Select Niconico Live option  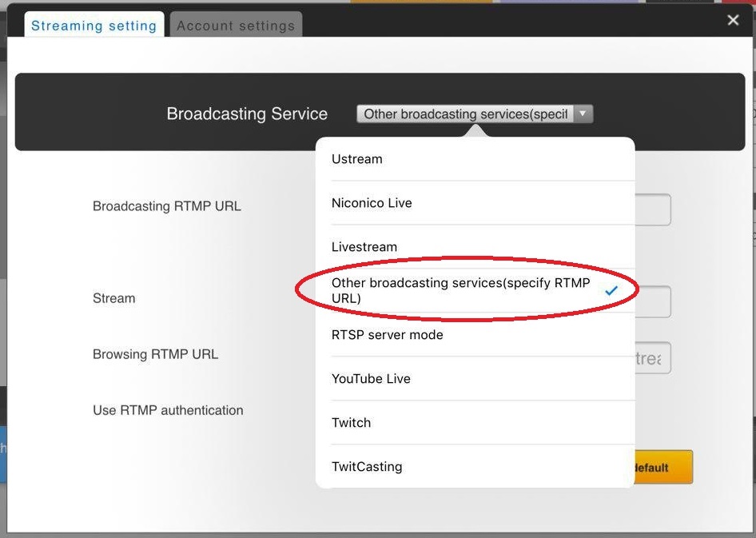(x=475, y=203)
